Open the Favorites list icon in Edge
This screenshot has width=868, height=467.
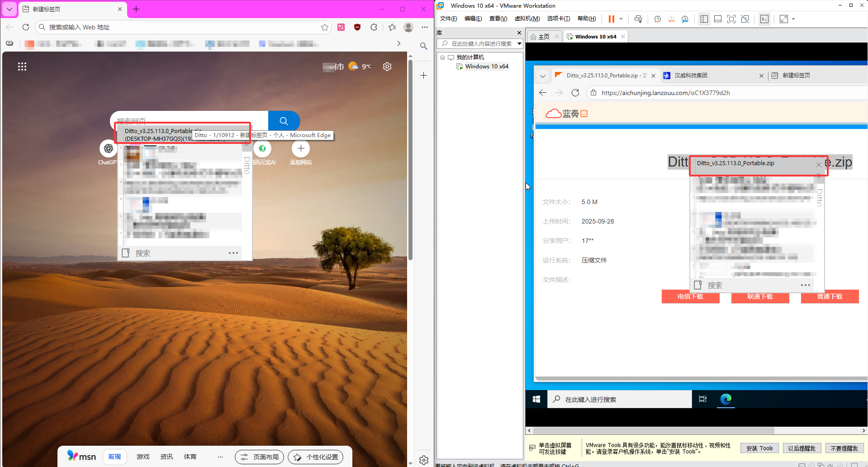(x=392, y=27)
